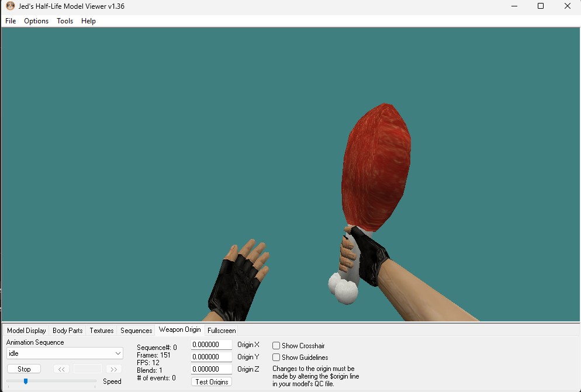Enable the Show Guidelines checkbox

click(x=276, y=358)
